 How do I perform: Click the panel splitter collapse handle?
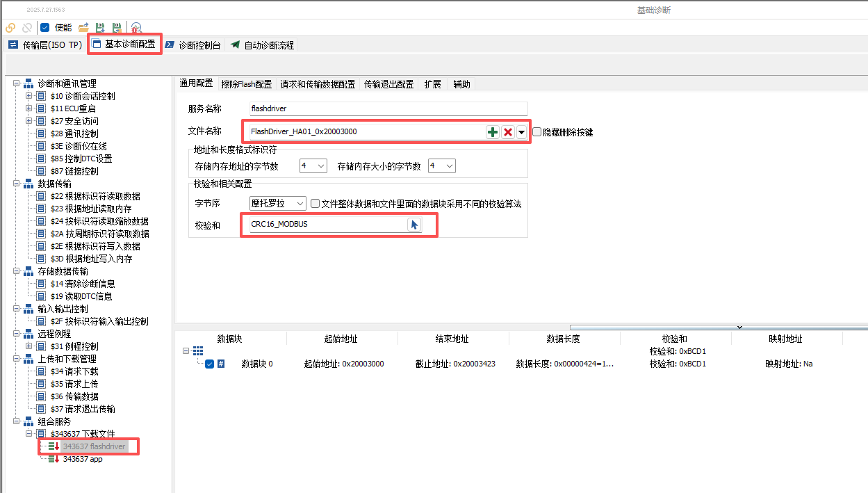[739, 327]
